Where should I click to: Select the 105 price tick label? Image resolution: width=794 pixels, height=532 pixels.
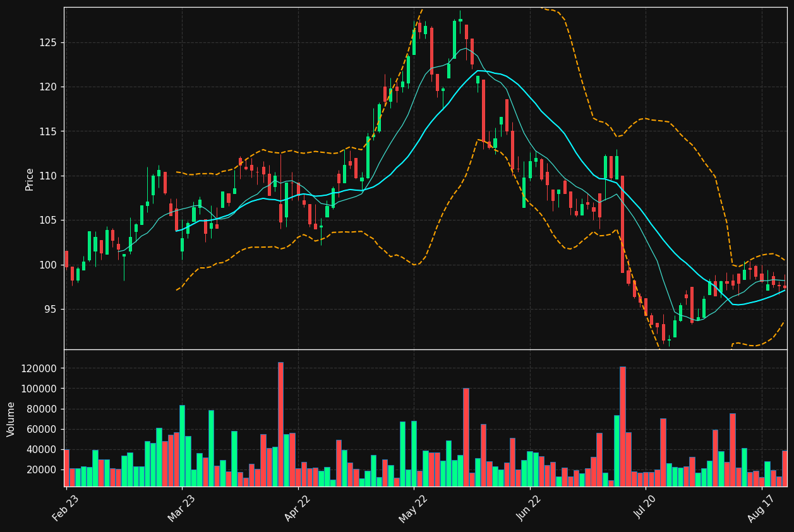(x=47, y=220)
